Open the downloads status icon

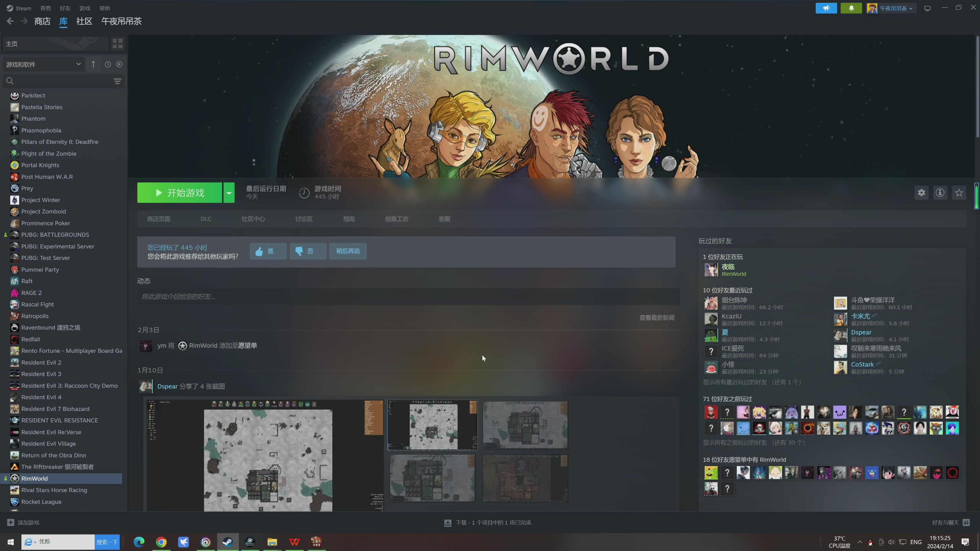(448, 523)
